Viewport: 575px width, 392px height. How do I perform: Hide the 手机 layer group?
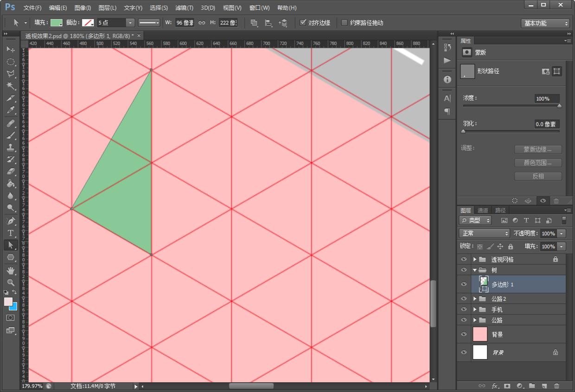(464, 309)
